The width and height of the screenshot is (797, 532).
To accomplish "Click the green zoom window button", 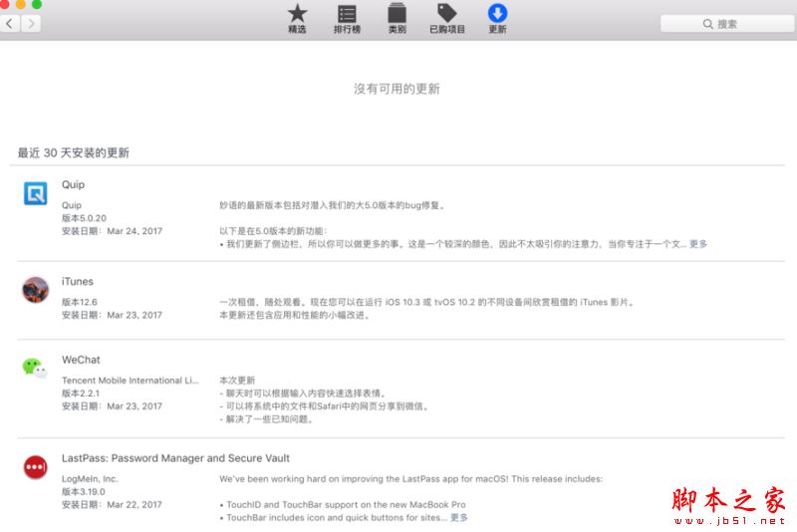I will pos(37,4).
